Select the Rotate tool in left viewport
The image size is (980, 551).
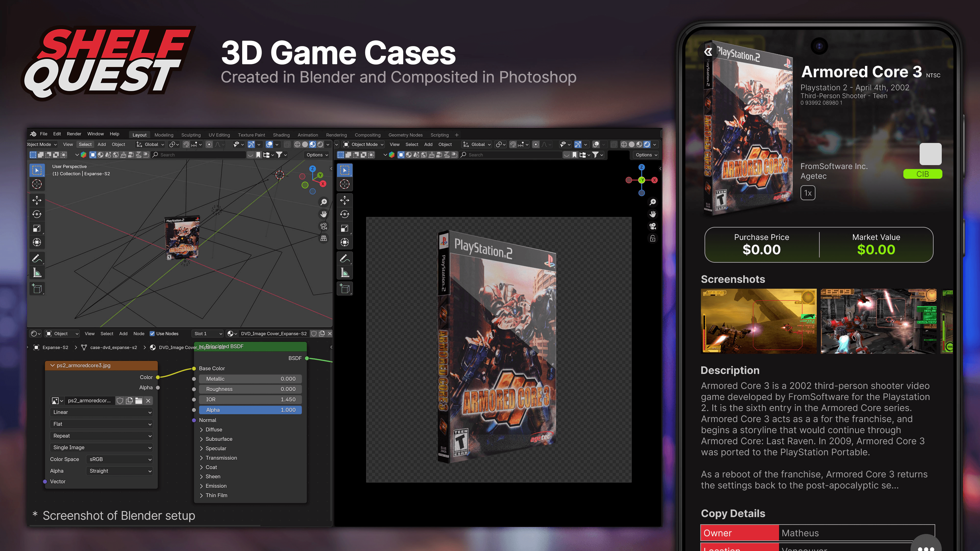click(x=37, y=214)
